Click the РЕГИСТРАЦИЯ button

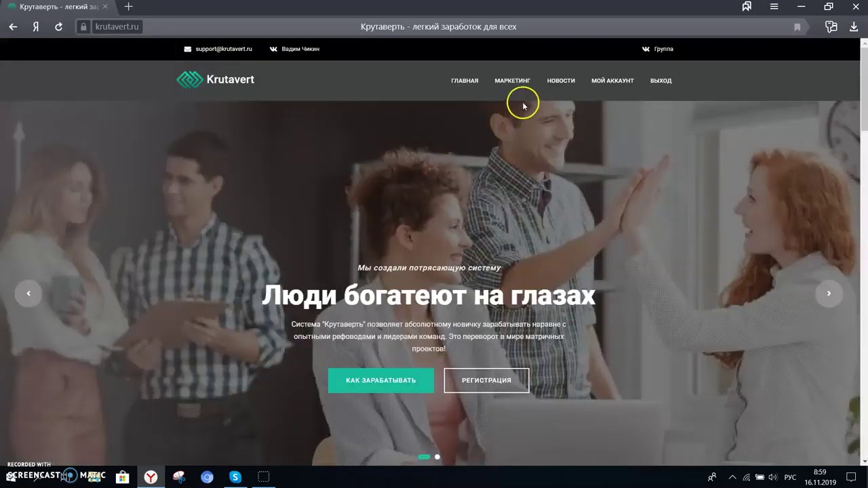click(486, 380)
